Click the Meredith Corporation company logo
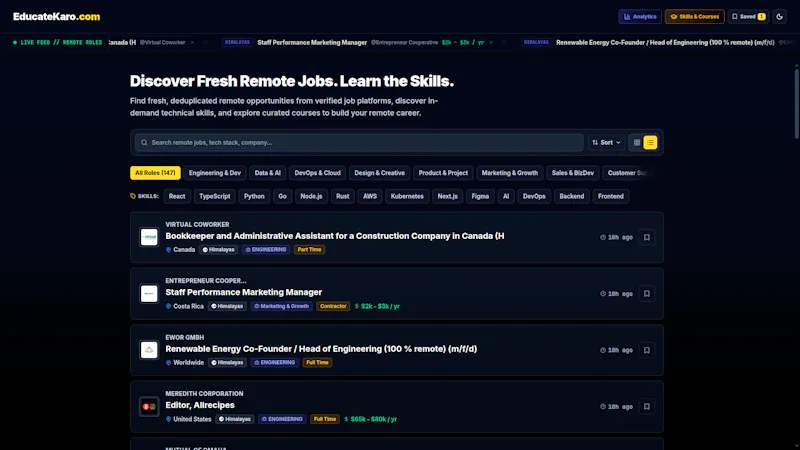 click(x=149, y=407)
